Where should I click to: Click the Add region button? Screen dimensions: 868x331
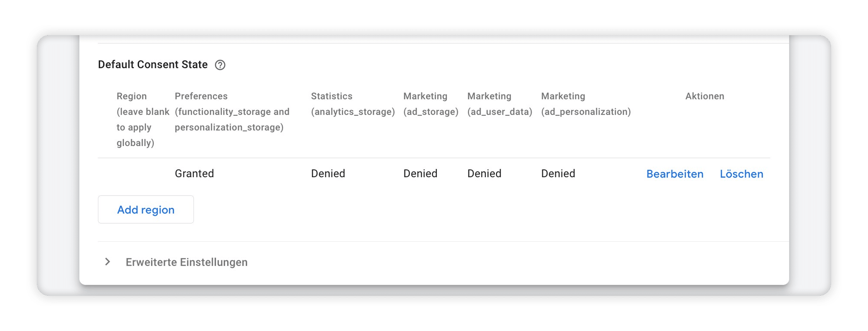click(x=146, y=209)
